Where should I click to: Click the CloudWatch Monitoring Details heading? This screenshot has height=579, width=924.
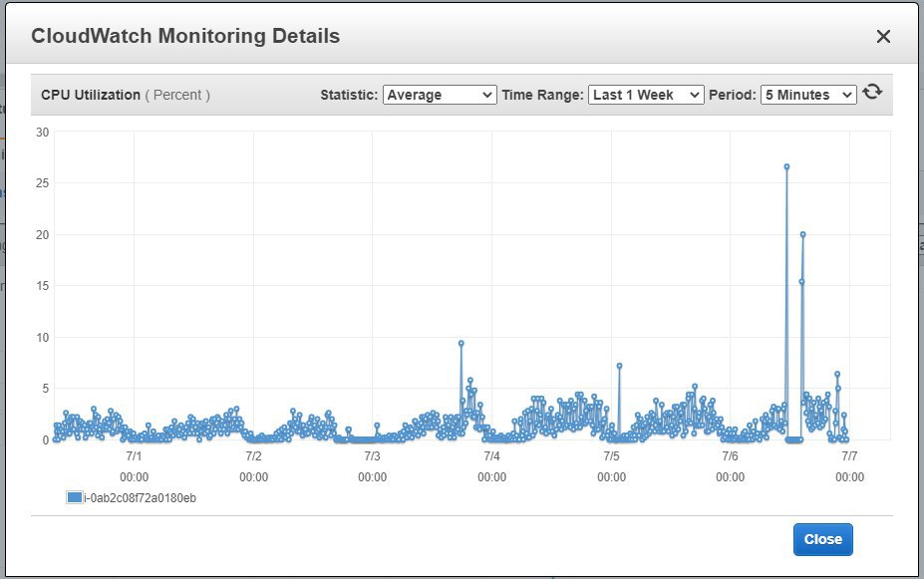tap(185, 36)
